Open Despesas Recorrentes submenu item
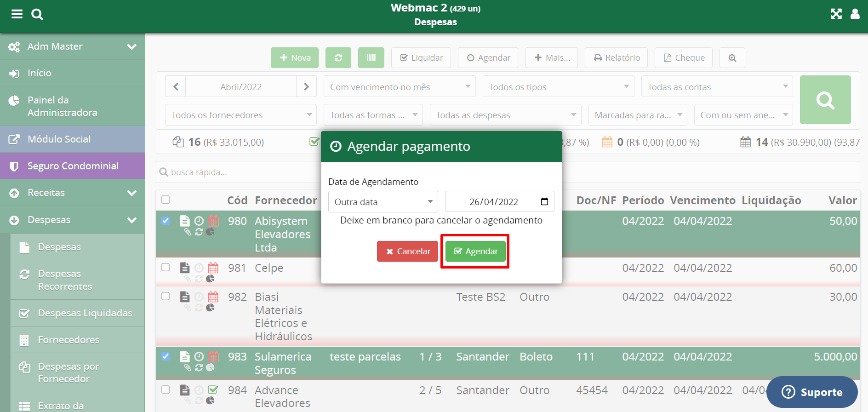Image resolution: width=868 pixels, height=412 pixels. [77, 280]
